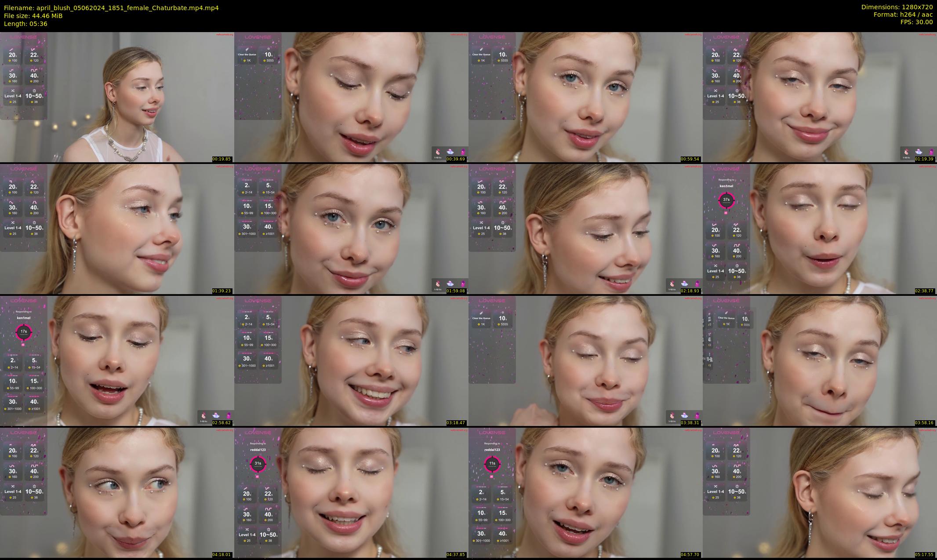This screenshot has height=560, width=937.
Task: Click the Length 05:36 label
Action: click(x=25, y=24)
